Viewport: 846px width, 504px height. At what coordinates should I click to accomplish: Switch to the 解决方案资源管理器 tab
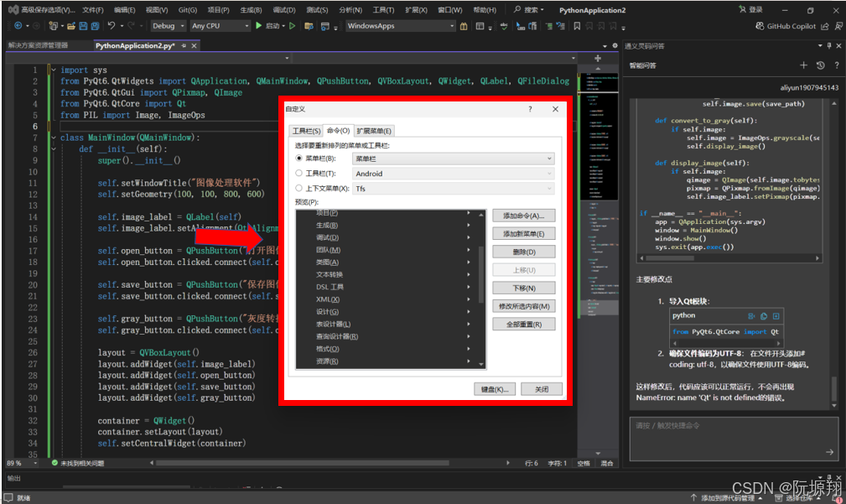pos(38,46)
